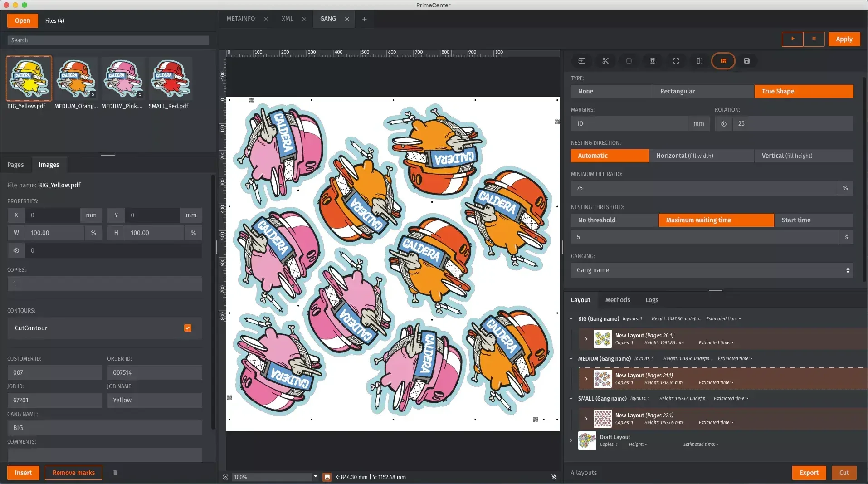Click the mirror flip icon
Image resolution: width=868 pixels, height=484 pixels.
[x=699, y=61]
